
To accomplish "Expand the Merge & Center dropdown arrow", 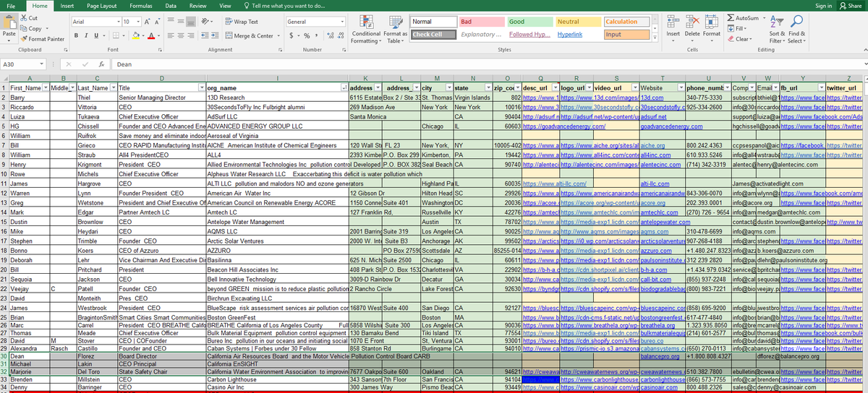I will [x=278, y=35].
